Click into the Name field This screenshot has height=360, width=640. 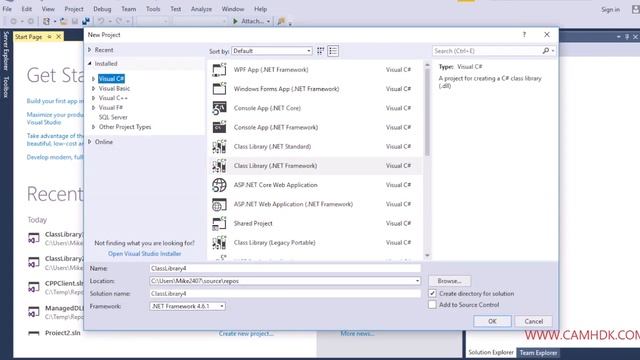(x=285, y=268)
